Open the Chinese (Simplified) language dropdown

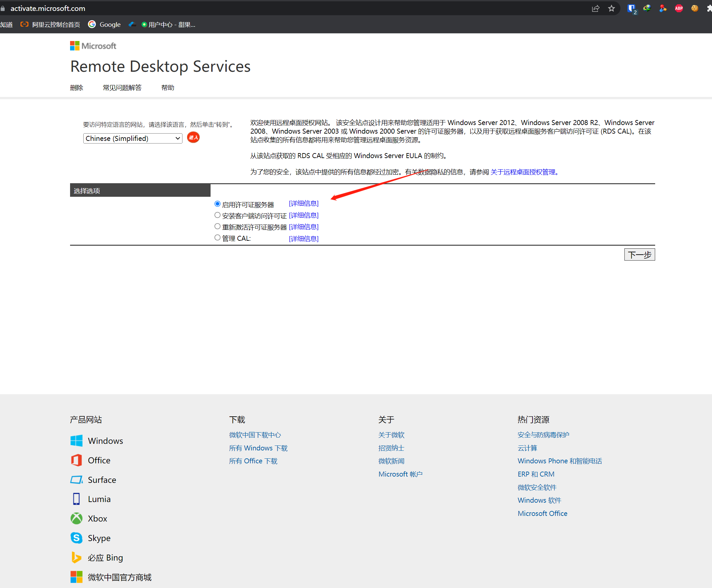point(133,138)
